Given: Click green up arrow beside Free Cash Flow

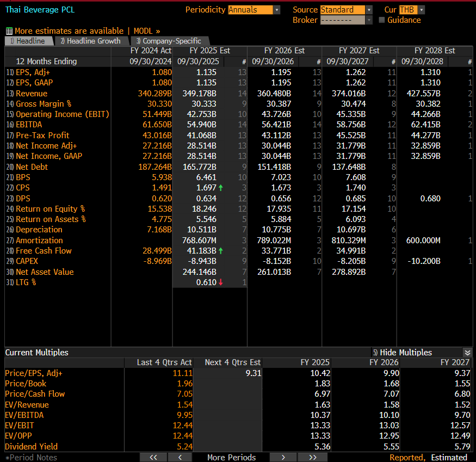Looking at the screenshot, I should (x=221, y=251).
